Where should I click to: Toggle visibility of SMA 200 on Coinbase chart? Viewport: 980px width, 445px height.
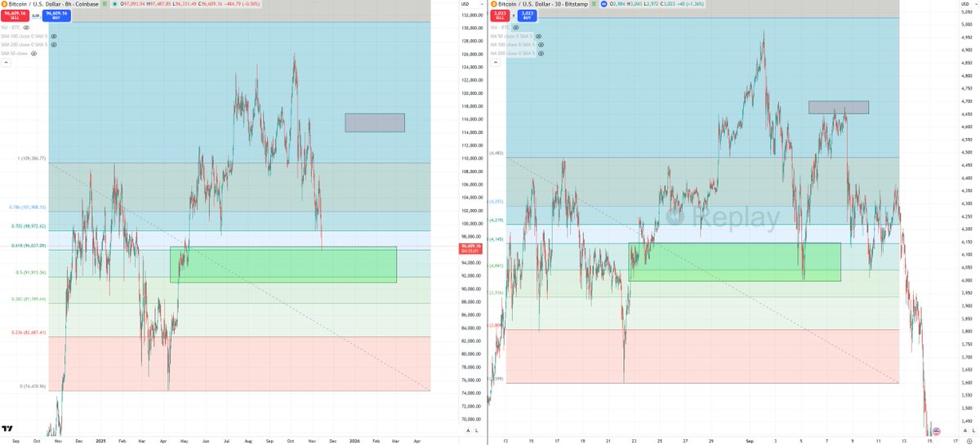(53, 45)
